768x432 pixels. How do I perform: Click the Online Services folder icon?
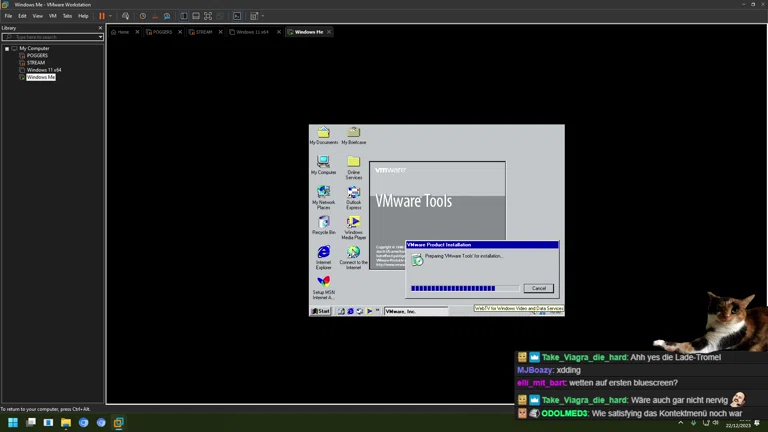354,168
